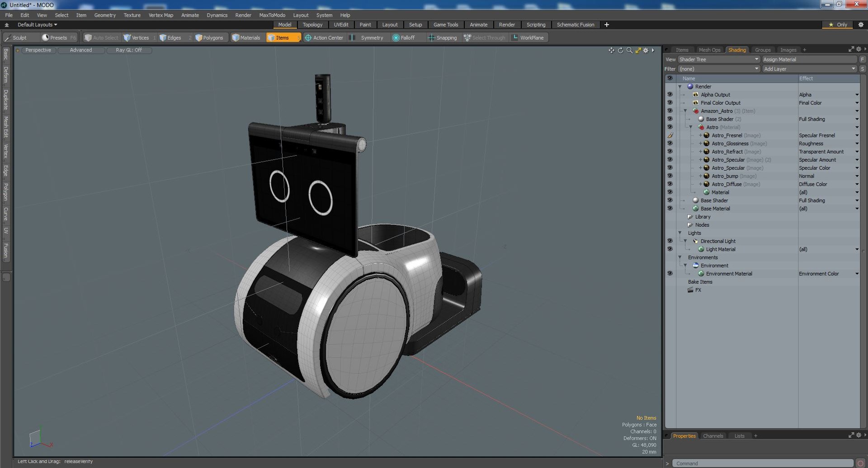The height and width of the screenshot is (468, 868).
Task: Switch to the Channels tab
Action: 713,436
